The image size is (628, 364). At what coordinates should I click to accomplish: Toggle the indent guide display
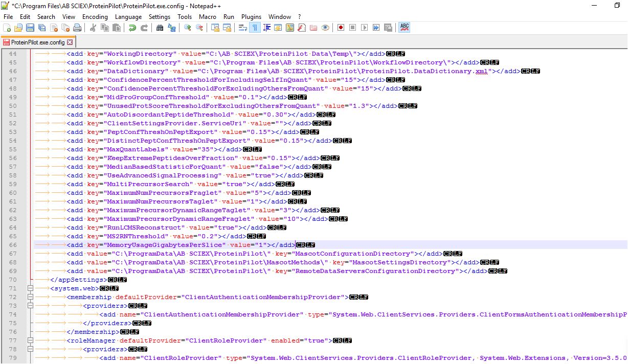point(266,27)
